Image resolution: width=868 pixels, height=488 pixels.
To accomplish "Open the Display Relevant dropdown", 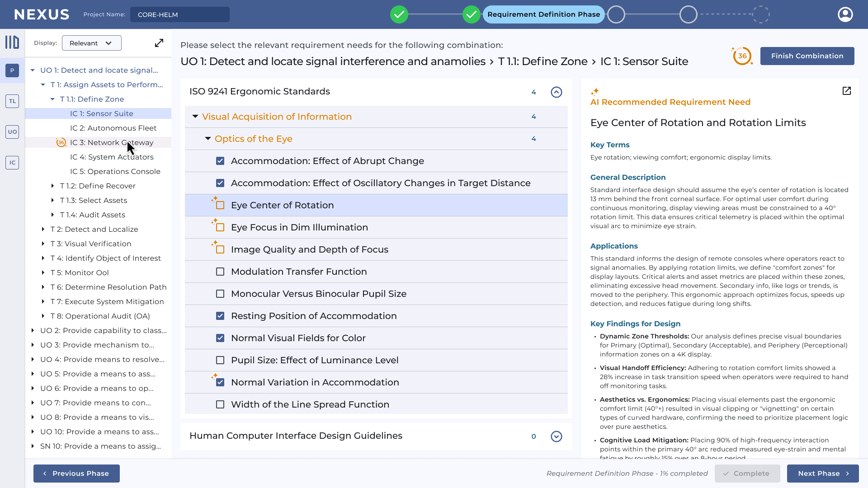I will pos(91,43).
